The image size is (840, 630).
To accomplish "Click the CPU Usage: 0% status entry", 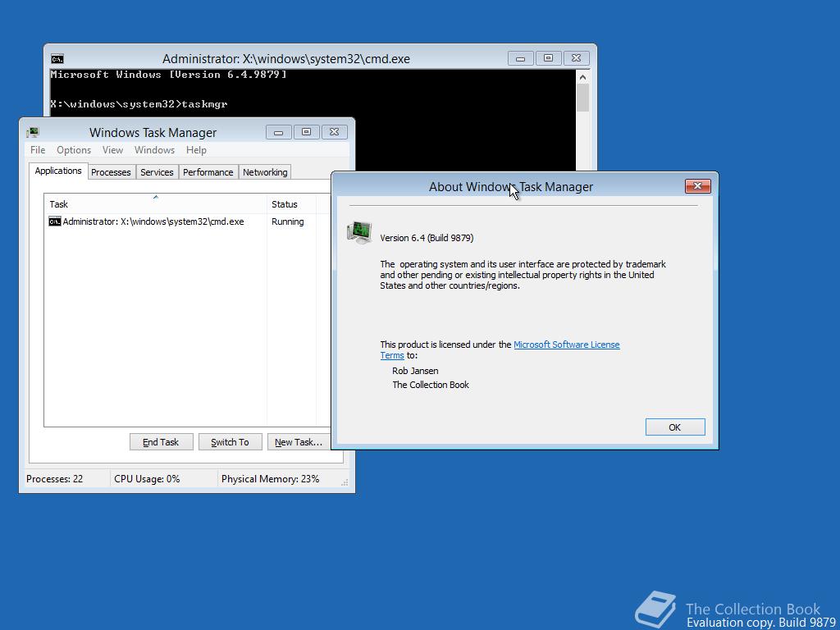I will (147, 479).
